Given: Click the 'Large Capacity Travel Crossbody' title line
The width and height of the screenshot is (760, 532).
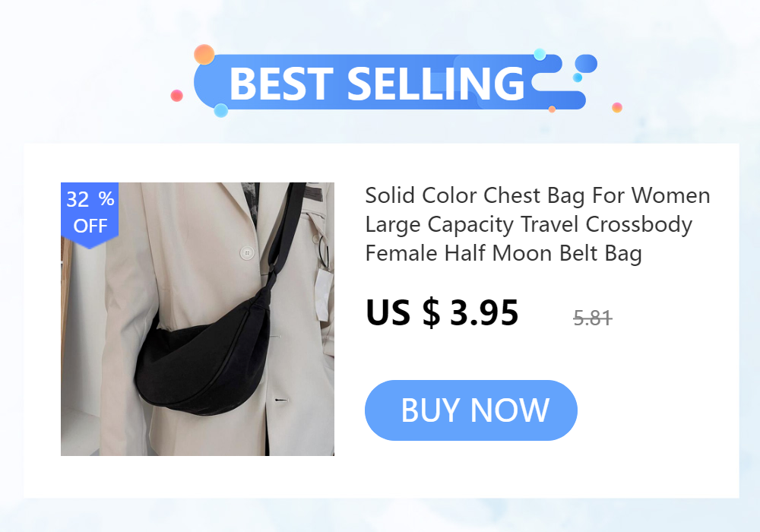Looking at the screenshot, I should pyautogui.click(x=529, y=224).
